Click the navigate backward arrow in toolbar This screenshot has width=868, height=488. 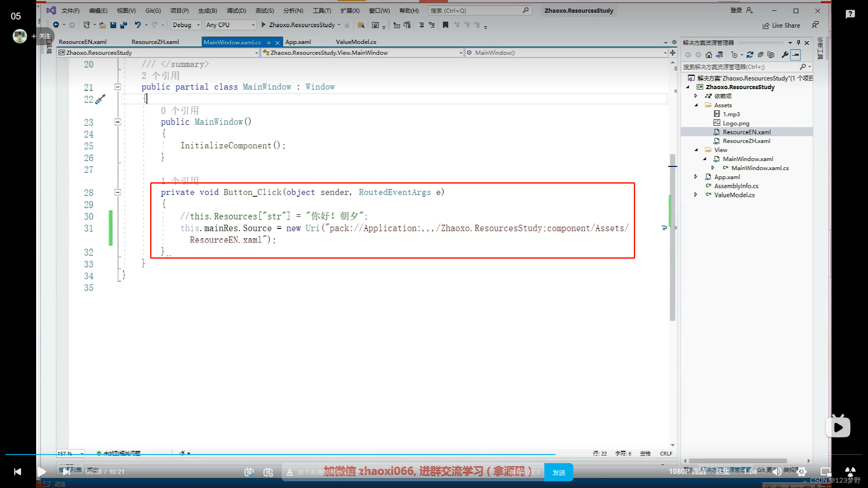click(56, 25)
